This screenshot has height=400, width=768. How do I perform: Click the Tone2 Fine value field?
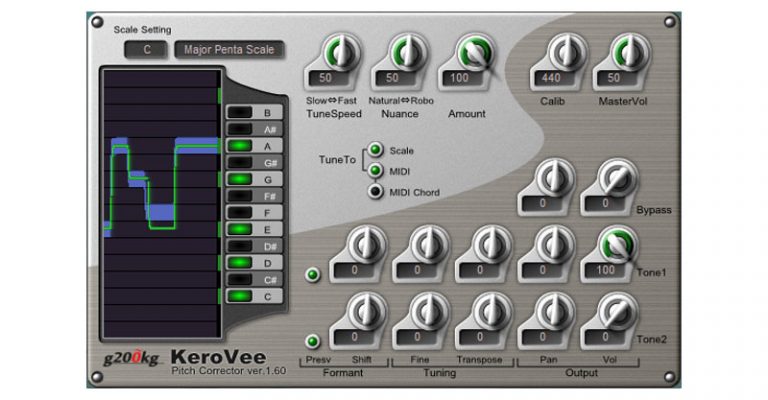coord(417,337)
